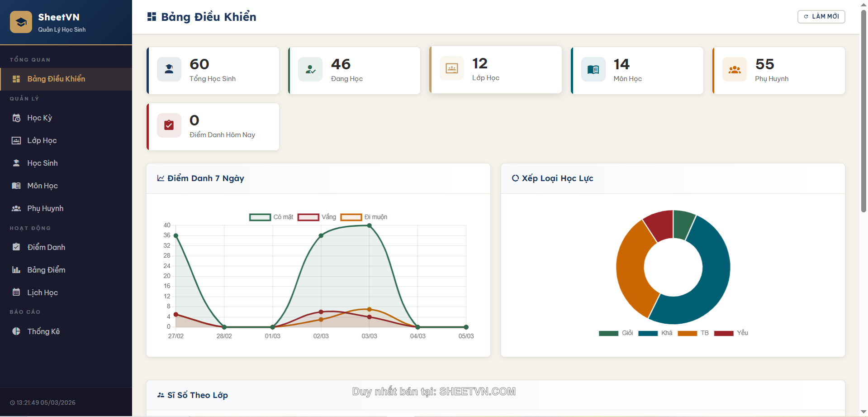Click the Đang Học student check icon
868x417 pixels.
[310, 69]
